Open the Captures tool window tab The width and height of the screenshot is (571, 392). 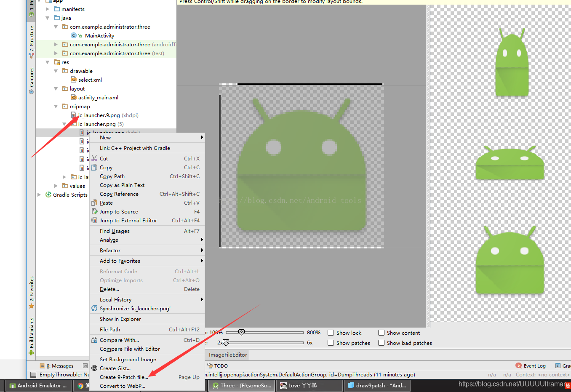(32, 80)
